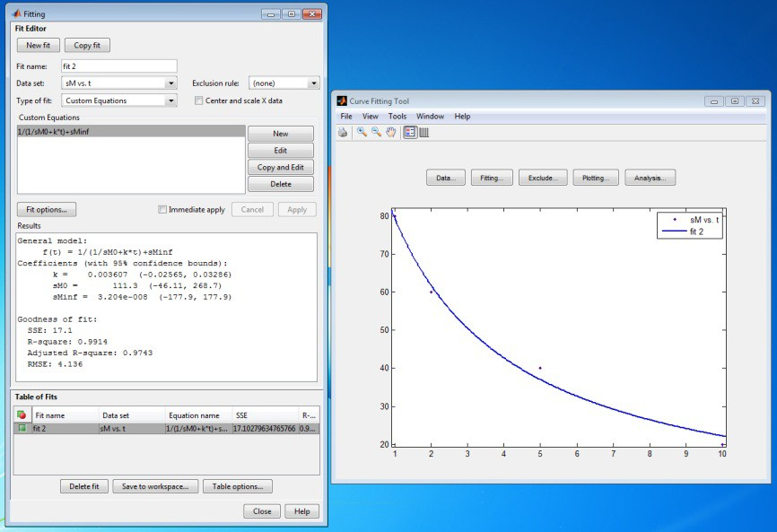The height and width of the screenshot is (532, 777).
Task: Click the New fit button
Action: 39,45
